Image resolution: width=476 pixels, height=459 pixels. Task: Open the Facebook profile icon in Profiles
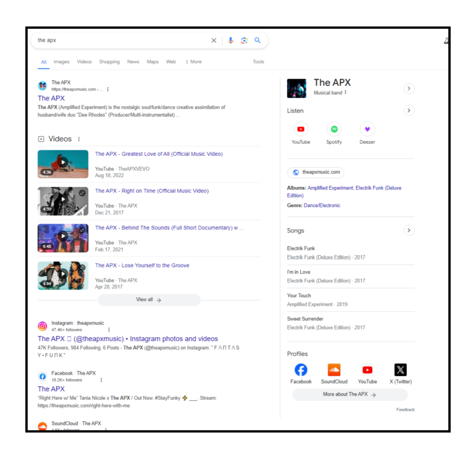pos(301,370)
